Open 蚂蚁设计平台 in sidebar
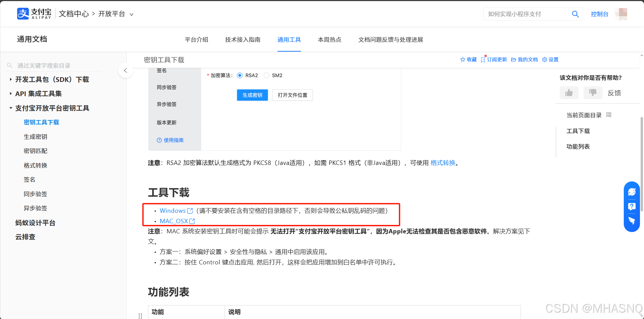644x319 pixels. 35,223
